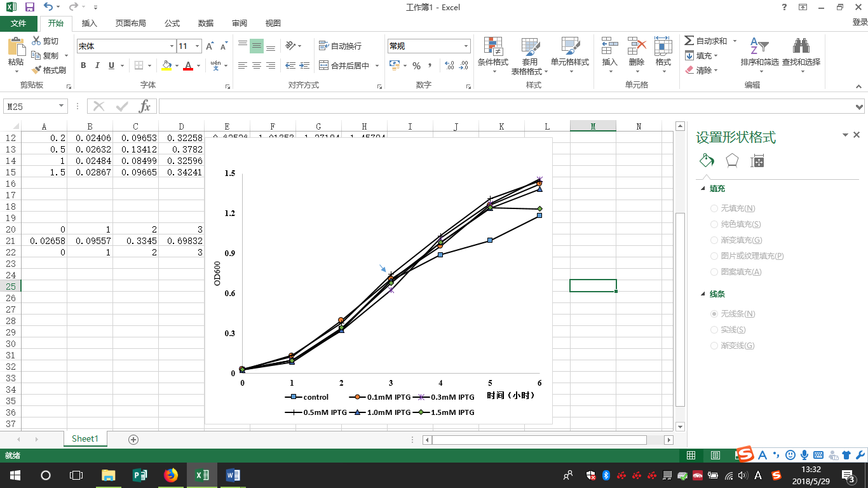Image resolution: width=868 pixels, height=488 pixels.
Task: Collapse the Fill (填充) section expander
Action: coord(703,189)
